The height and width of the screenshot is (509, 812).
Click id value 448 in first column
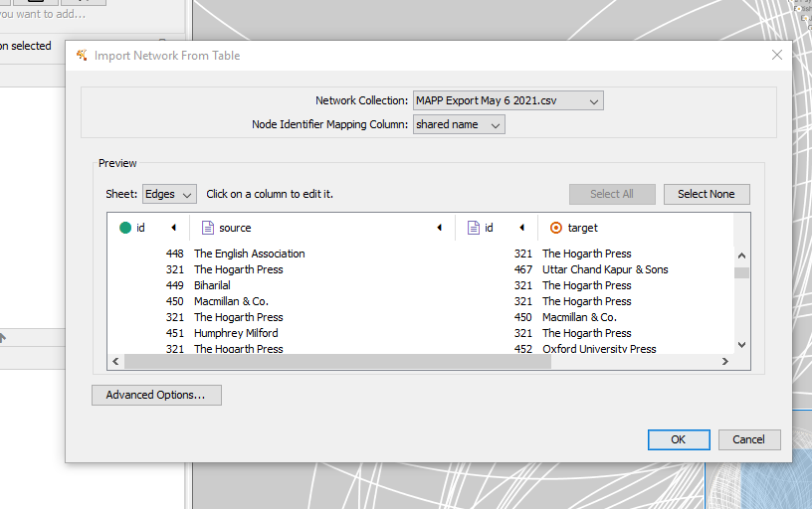[x=174, y=254]
